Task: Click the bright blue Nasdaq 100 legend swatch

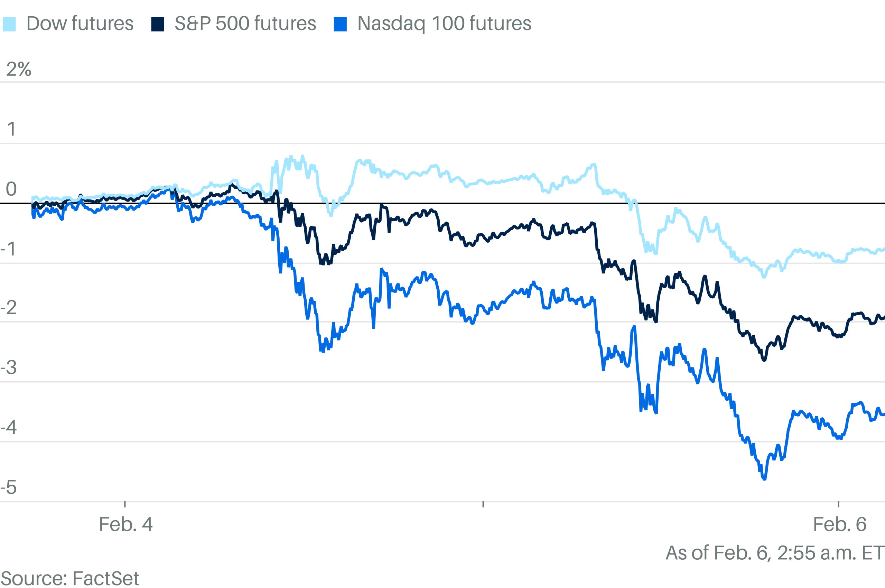Action: 340,25
